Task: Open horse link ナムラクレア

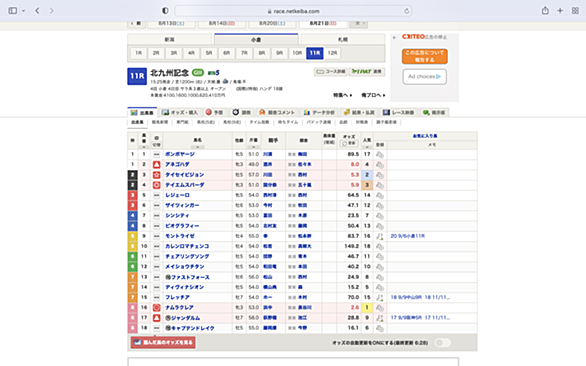Action: point(179,308)
